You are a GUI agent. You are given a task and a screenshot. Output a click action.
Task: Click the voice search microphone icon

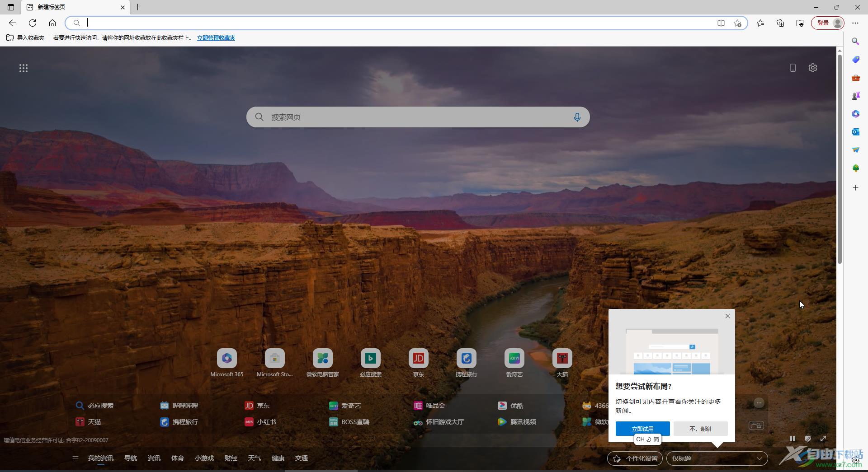(577, 117)
